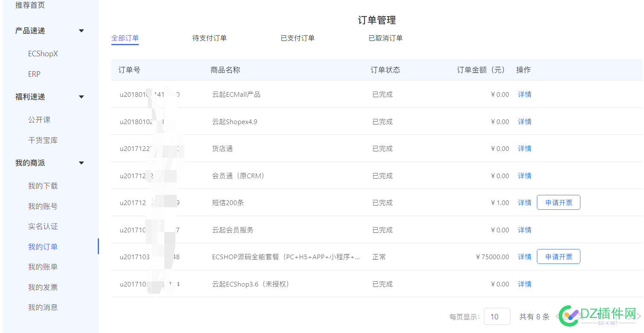Switch to the 全部订单 tab
This screenshot has height=333, width=644.
click(125, 38)
